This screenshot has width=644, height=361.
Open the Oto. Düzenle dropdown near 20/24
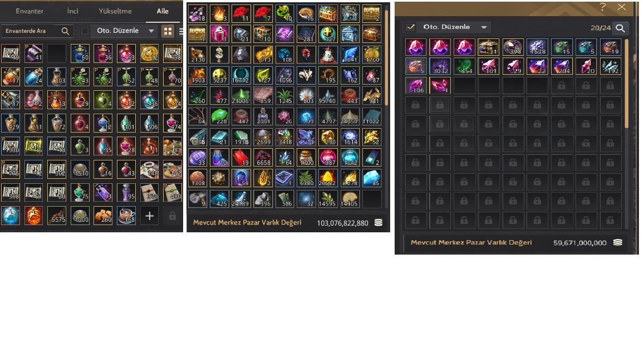484,27
